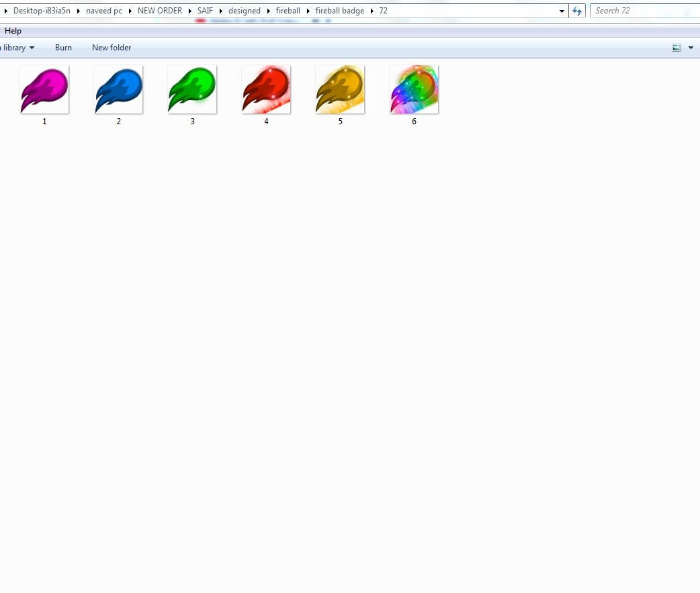Select the rainbow fireball image 6
700x593 pixels.
414,89
